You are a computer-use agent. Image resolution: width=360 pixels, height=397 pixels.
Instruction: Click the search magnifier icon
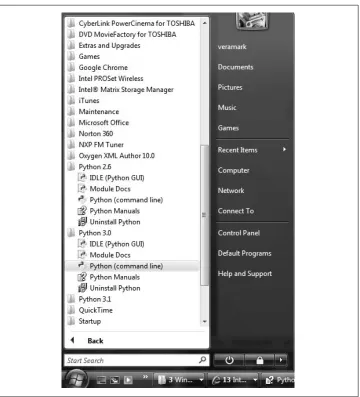(x=202, y=360)
